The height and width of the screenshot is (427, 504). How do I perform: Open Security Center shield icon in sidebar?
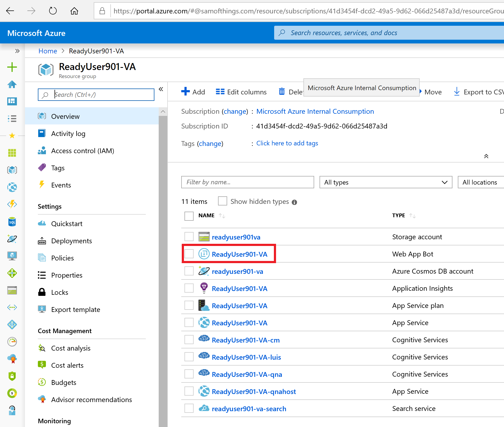click(x=12, y=376)
